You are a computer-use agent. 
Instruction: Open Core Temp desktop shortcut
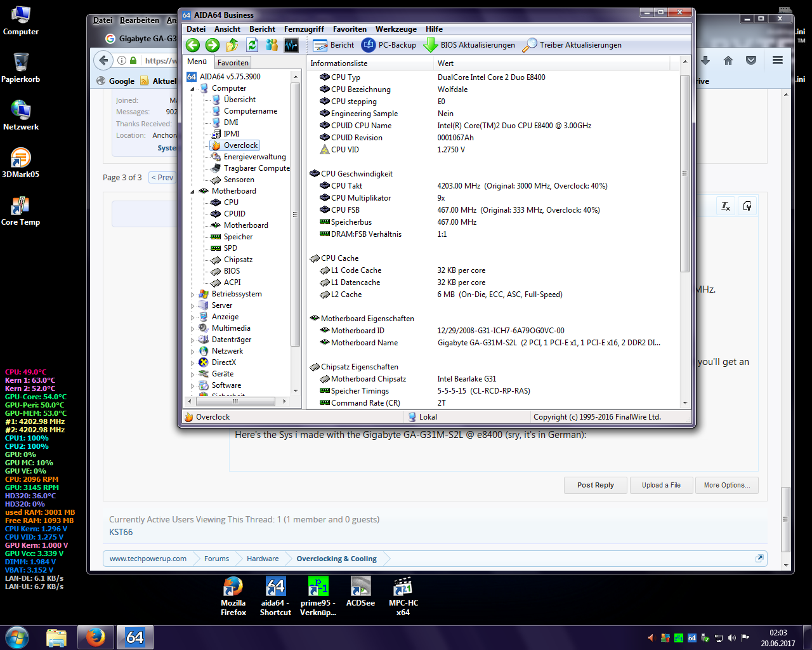[21, 211]
